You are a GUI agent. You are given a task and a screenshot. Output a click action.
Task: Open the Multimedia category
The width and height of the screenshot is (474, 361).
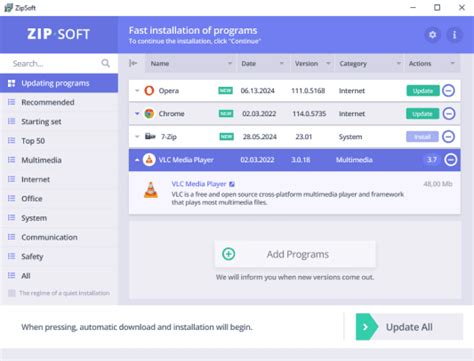tap(59, 160)
